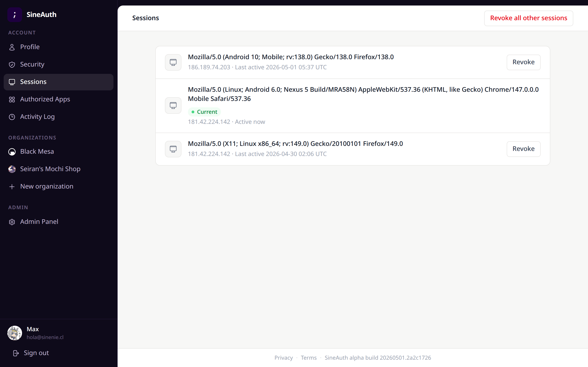Revoke the Firefox/138.0 Android session
The height and width of the screenshot is (367, 588).
pos(523,62)
